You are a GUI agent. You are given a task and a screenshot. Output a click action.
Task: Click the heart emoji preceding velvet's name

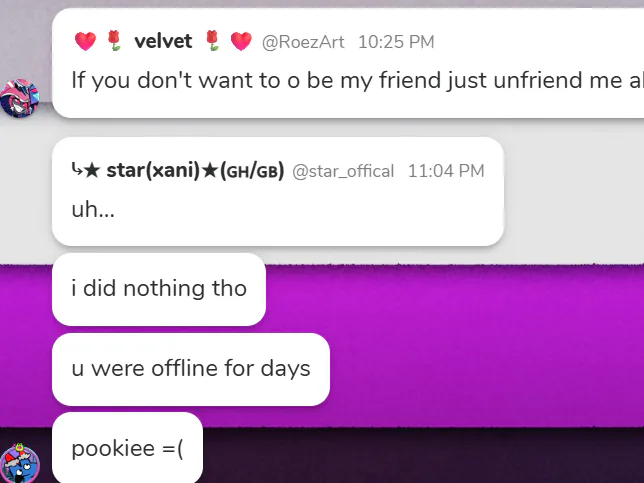(x=85, y=41)
